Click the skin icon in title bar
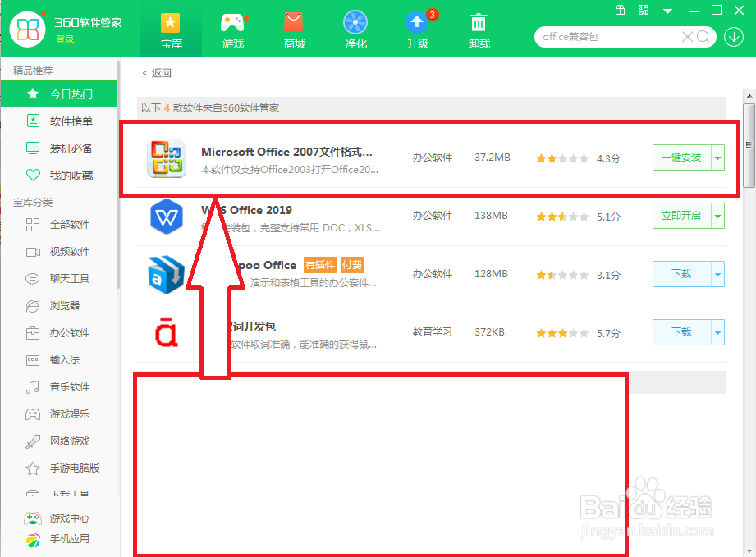This screenshot has width=756, height=557. (644, 10)
